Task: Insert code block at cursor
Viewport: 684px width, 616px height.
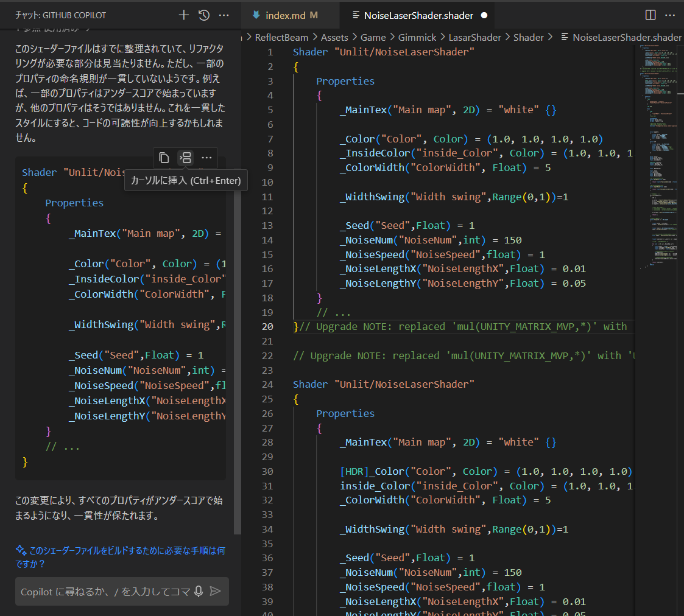Action: (185, 158)
